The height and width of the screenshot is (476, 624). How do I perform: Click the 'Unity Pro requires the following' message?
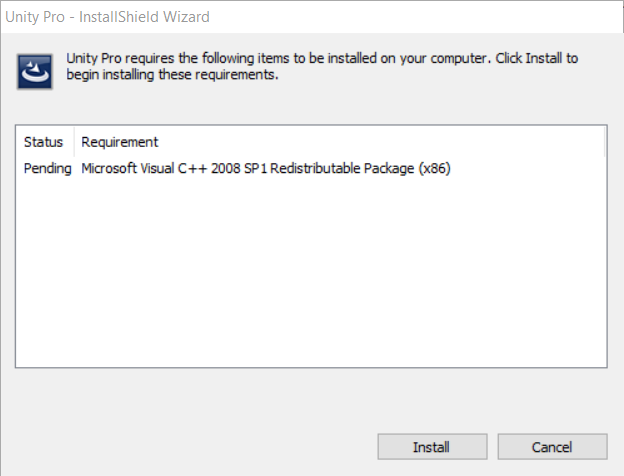tap(322, 66)
